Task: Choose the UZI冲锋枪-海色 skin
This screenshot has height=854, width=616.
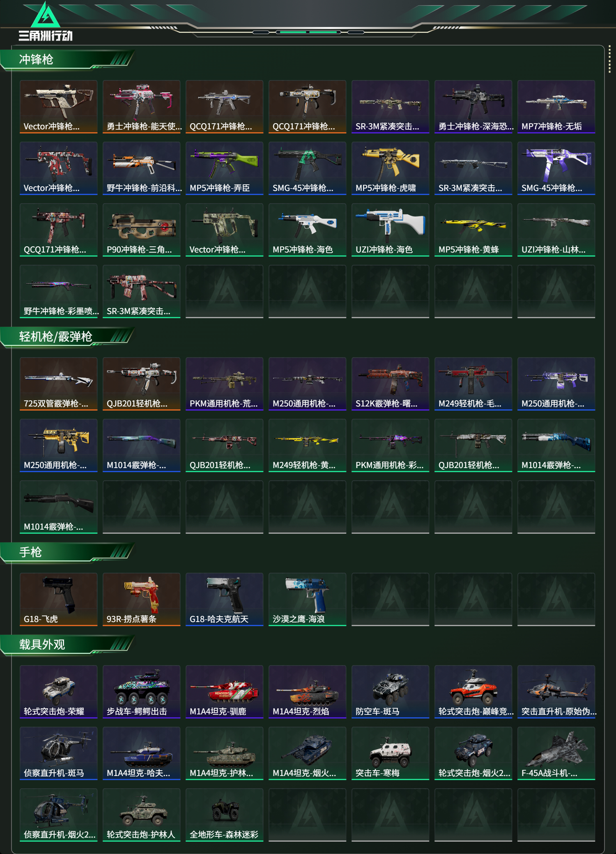Action: (x=390, y=230)
